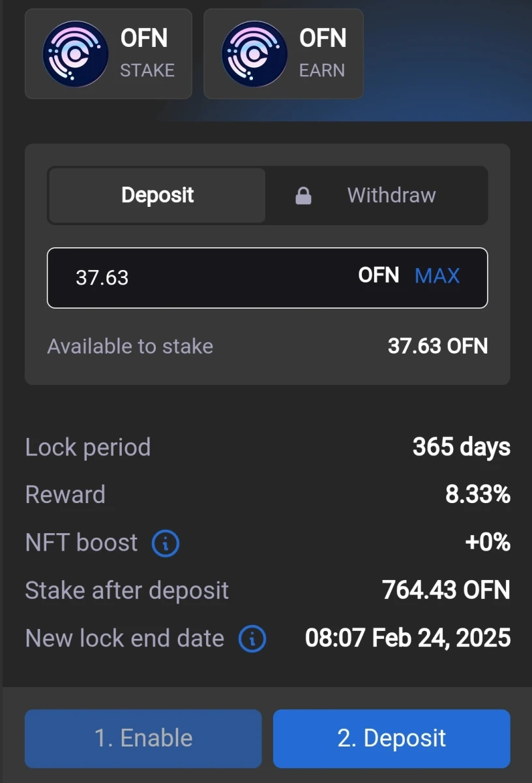
Task: Open the New lock end date info icon
Action: coord(252,639)
